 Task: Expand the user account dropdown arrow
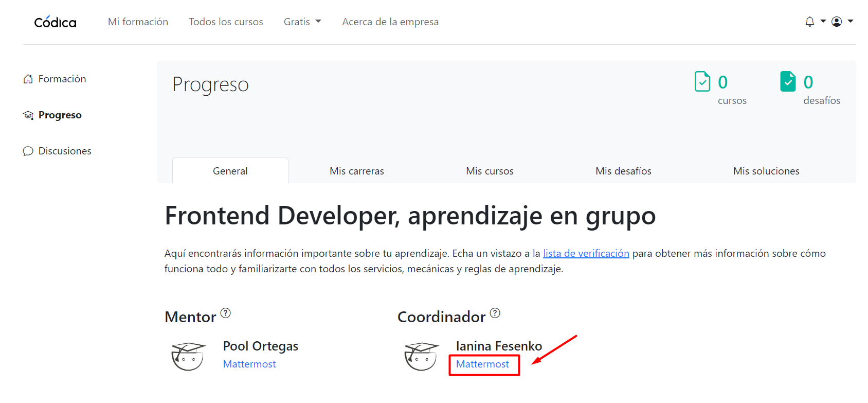(851, 22)
